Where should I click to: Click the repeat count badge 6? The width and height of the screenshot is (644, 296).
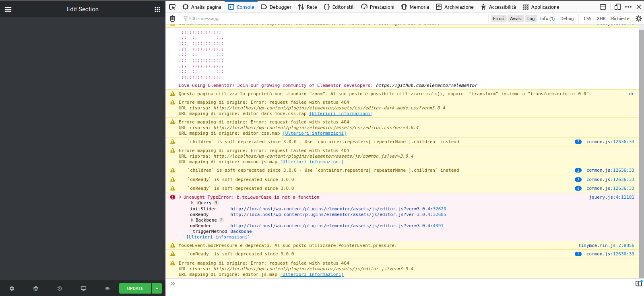click(x=578, y=188)
